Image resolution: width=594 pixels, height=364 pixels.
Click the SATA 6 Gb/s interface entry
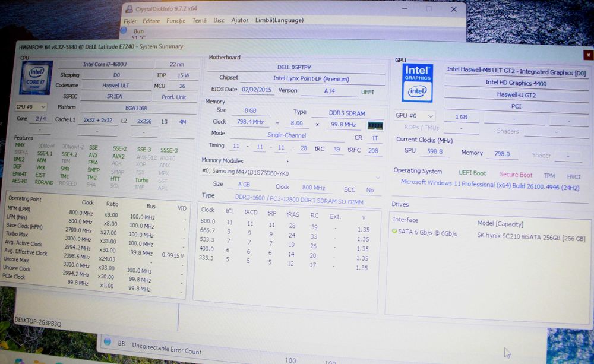point(427,233)
